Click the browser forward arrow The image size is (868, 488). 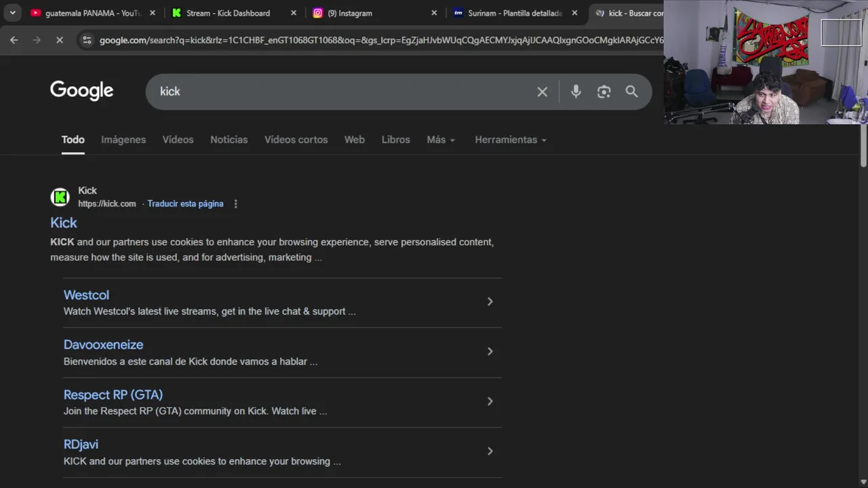[37, 40]
